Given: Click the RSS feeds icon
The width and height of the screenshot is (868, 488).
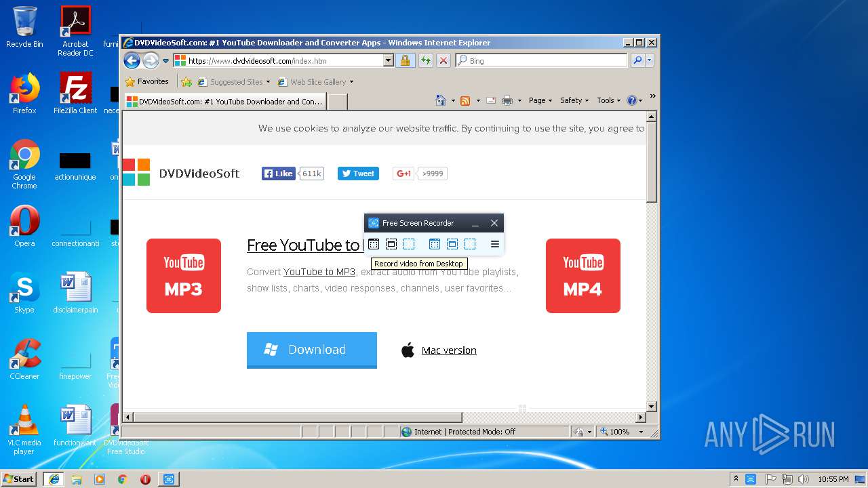Looking at the screenshot, I should pos(465,100).
